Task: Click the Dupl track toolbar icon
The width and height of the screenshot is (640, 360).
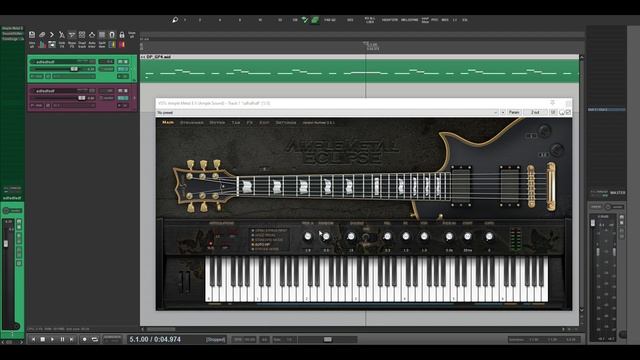Action: click(x=82, y=44)
